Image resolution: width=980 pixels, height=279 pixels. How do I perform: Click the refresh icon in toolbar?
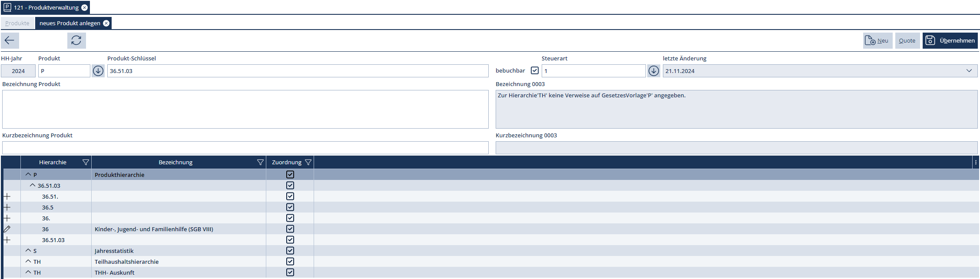tap(76, 40)
